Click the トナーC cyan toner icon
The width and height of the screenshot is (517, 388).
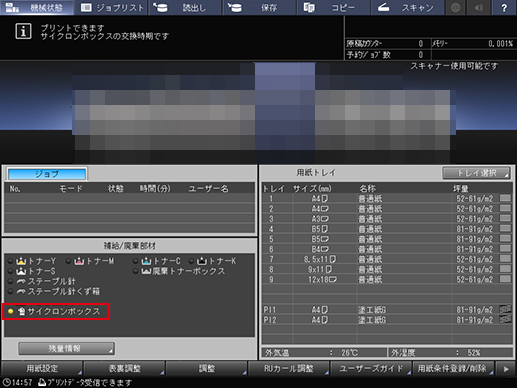(x=146, y=261)
